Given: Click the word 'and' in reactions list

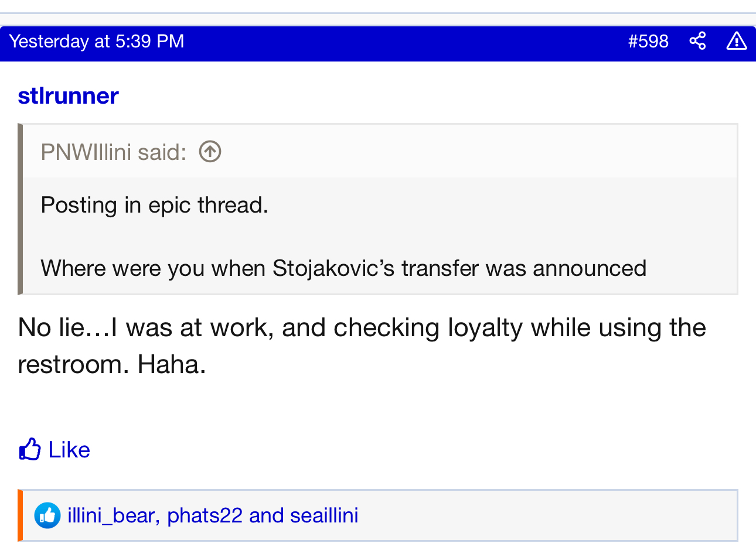Looking at the screenshot, I should tap(266, 515).
